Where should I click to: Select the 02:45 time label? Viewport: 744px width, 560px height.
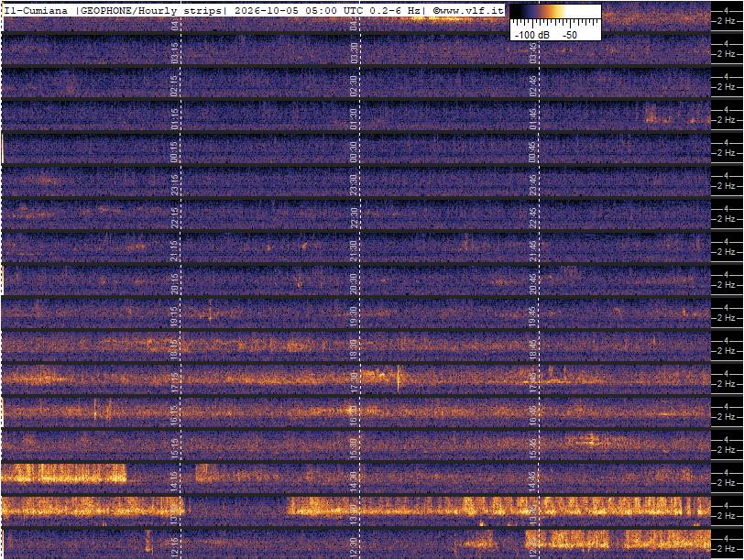533,86
